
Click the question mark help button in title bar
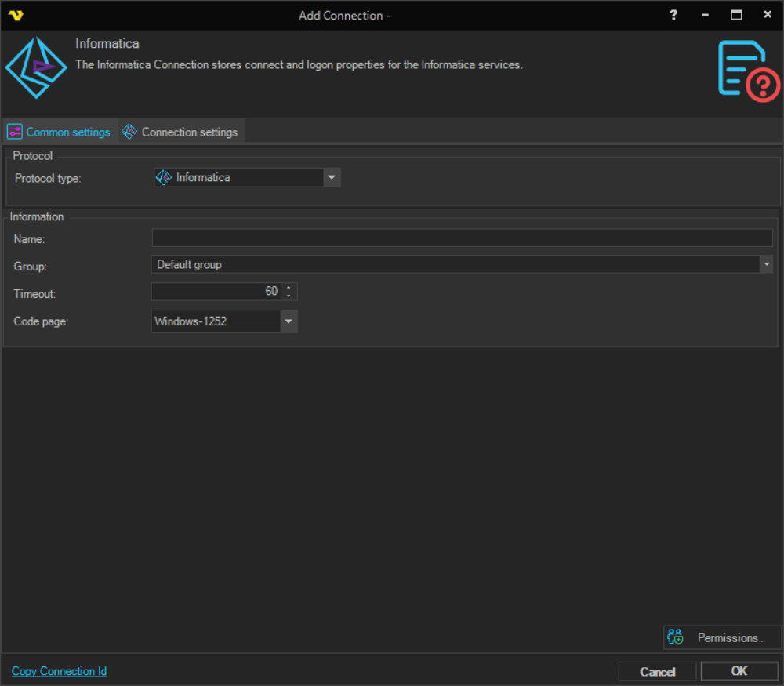tap(673, 15)
